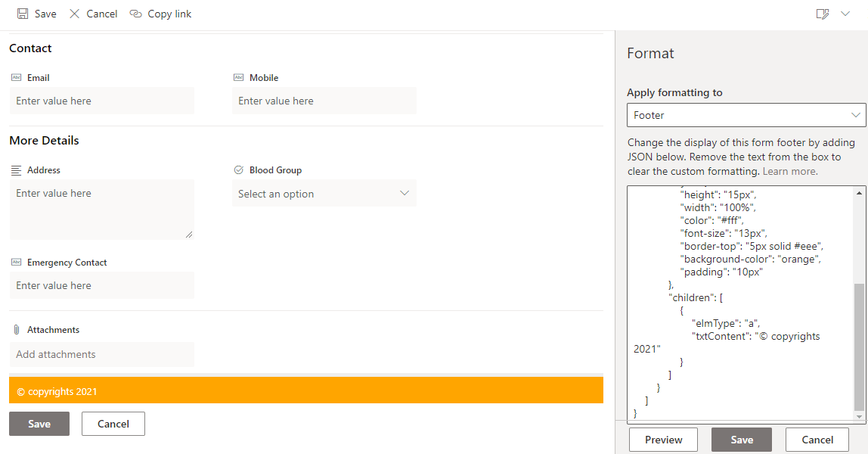Click the circled checkmark icon beside Blood Group

click(x=237, y=169)
